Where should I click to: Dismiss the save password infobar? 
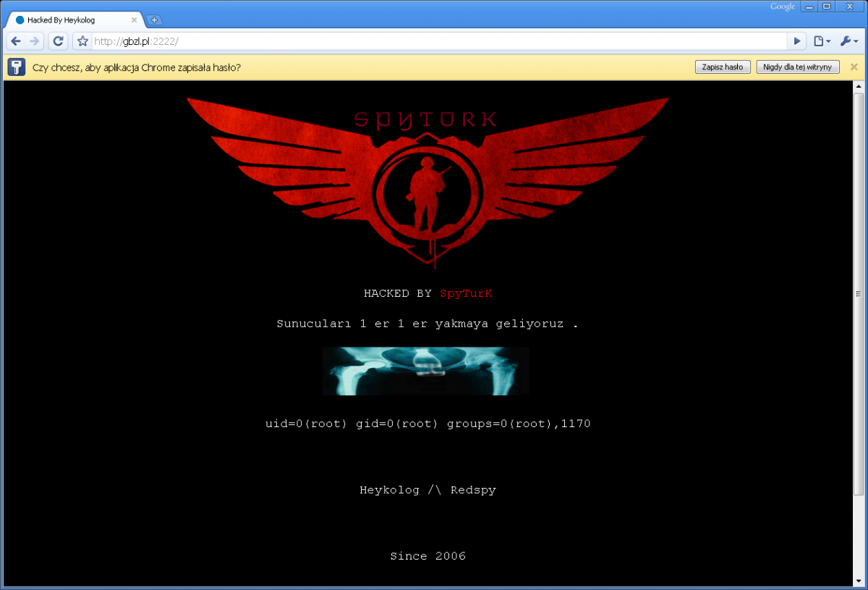[x=854, y=67]
